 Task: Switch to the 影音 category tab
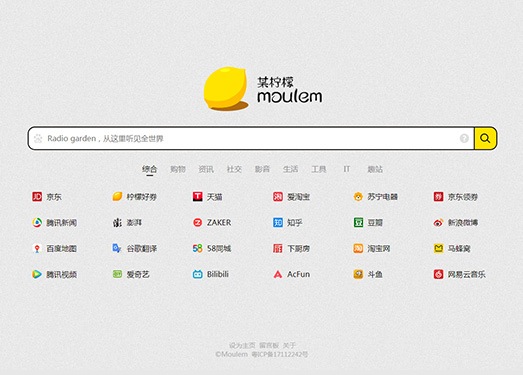coord(262,169)
